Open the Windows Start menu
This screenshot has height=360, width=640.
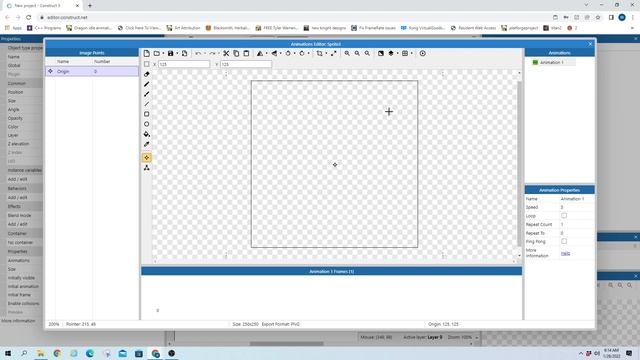tap(8, 353)
